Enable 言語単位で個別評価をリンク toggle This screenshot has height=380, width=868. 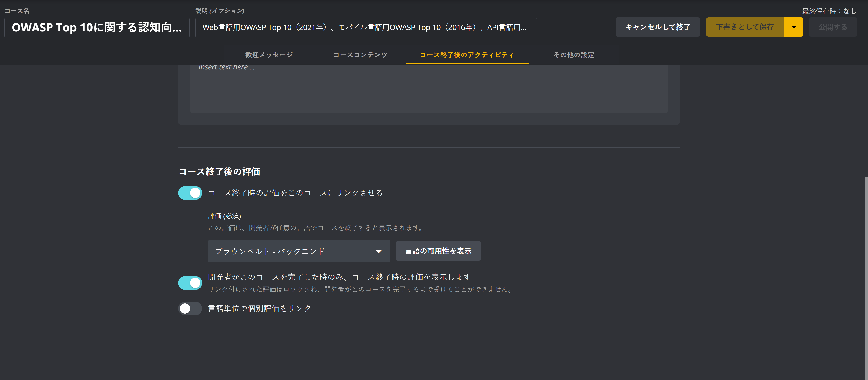[190, 308]
